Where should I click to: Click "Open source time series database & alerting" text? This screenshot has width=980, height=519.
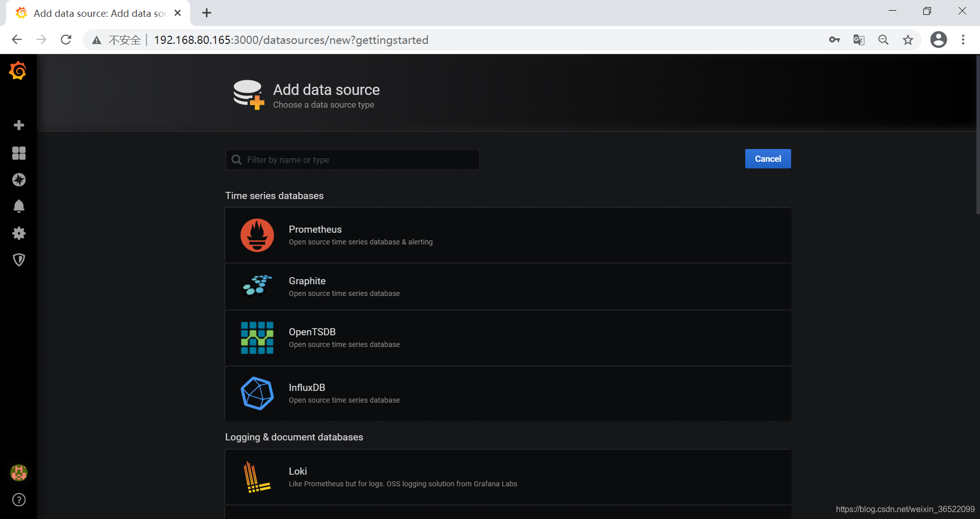coord(360,242)
